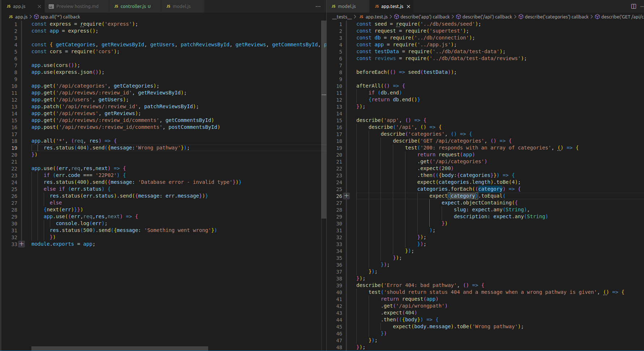Click describe('/api') callback breadcrumb
Screen dimensions: 644x351
[487, 17]
